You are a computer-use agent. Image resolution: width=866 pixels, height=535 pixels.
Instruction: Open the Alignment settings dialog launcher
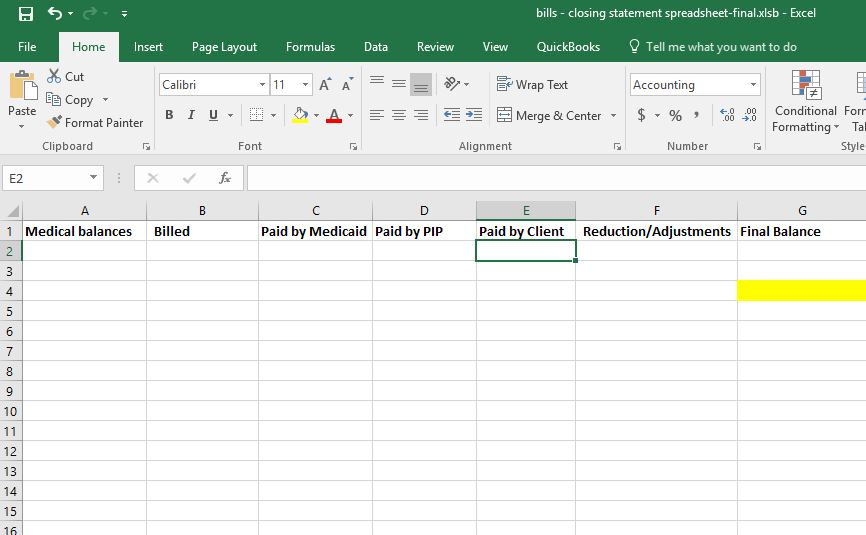(x=617, y=146)
